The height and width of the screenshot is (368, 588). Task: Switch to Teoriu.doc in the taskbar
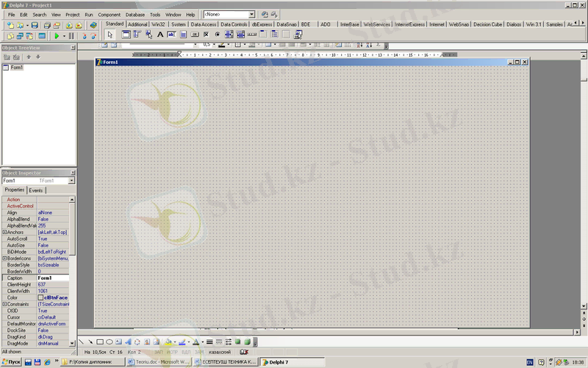tap(154, 362)
